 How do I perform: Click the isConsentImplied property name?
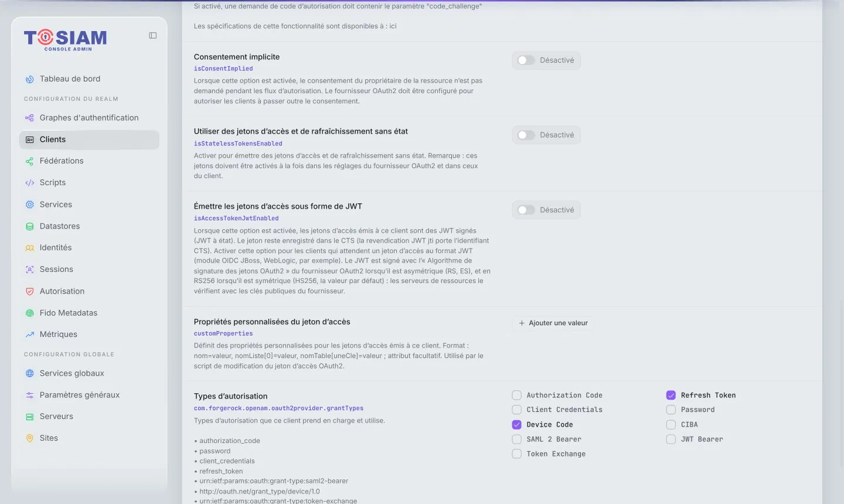coord(223,69)
